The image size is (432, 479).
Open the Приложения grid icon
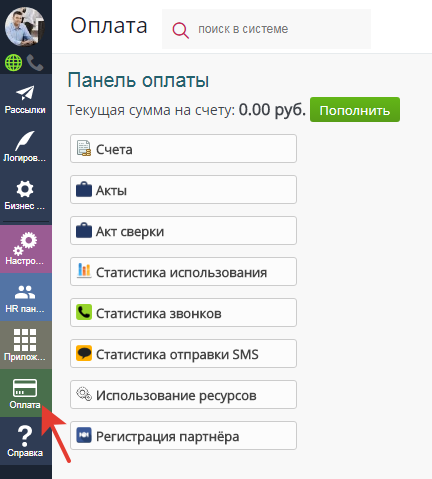25,340
